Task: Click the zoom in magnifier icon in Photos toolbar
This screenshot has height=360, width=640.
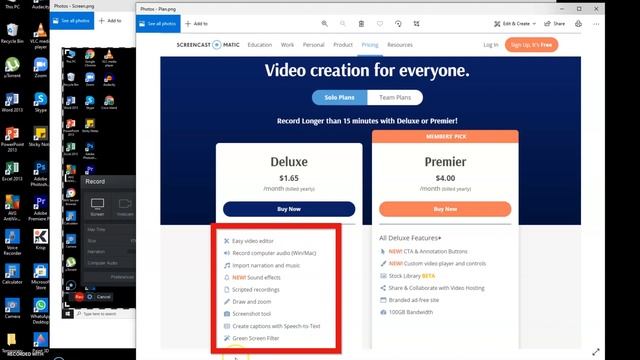Action: point(324,24)
